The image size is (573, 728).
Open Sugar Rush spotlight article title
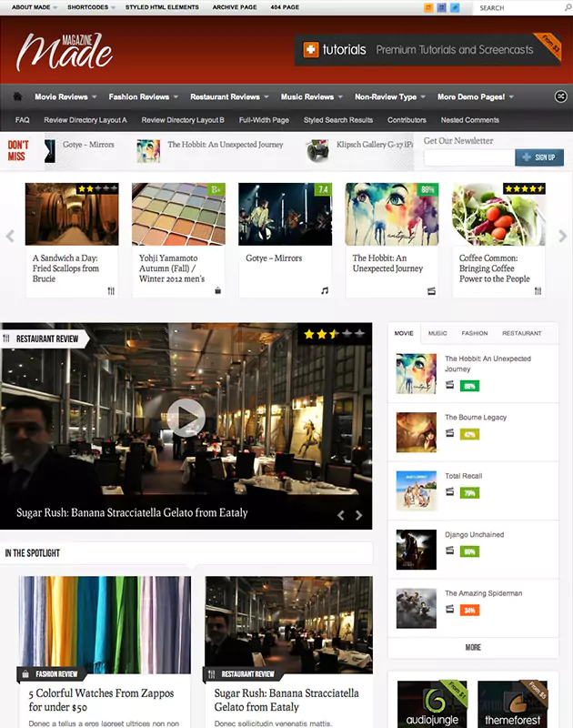click(x=286, y=700)
